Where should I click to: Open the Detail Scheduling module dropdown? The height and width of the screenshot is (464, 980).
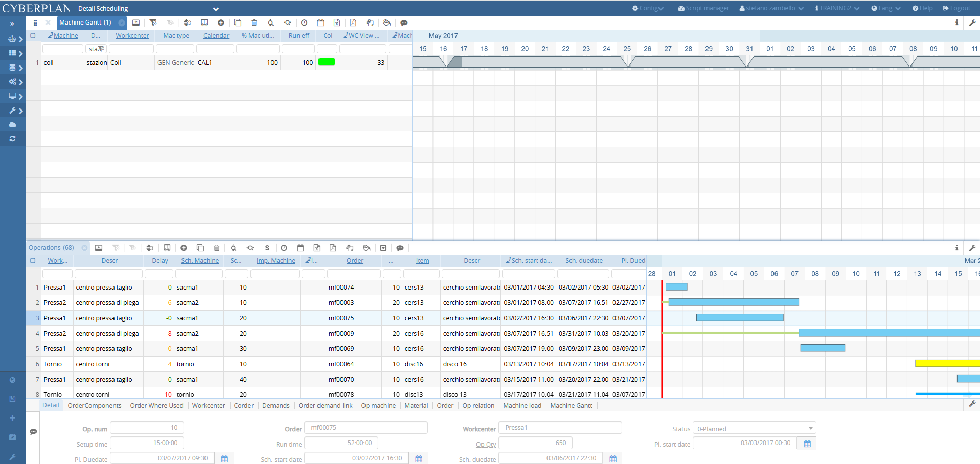216,9
